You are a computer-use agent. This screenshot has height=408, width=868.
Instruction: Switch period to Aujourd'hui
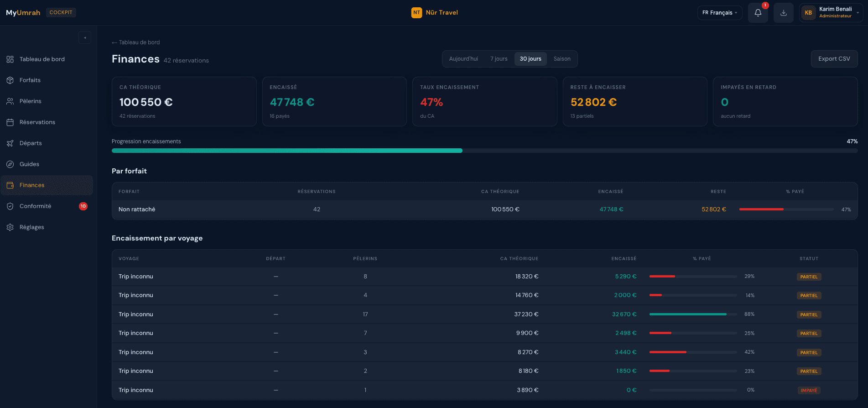coord(463,59)
